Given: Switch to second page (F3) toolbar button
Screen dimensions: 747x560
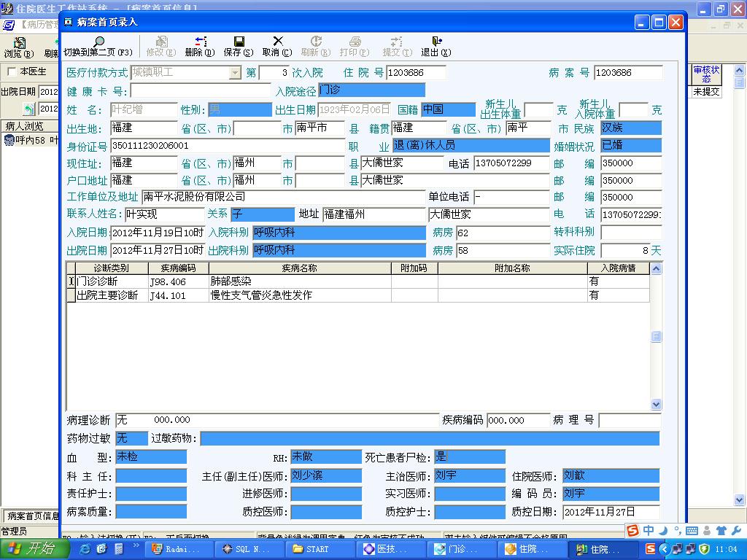Looking at the screenshot, I should coord(98,46).
